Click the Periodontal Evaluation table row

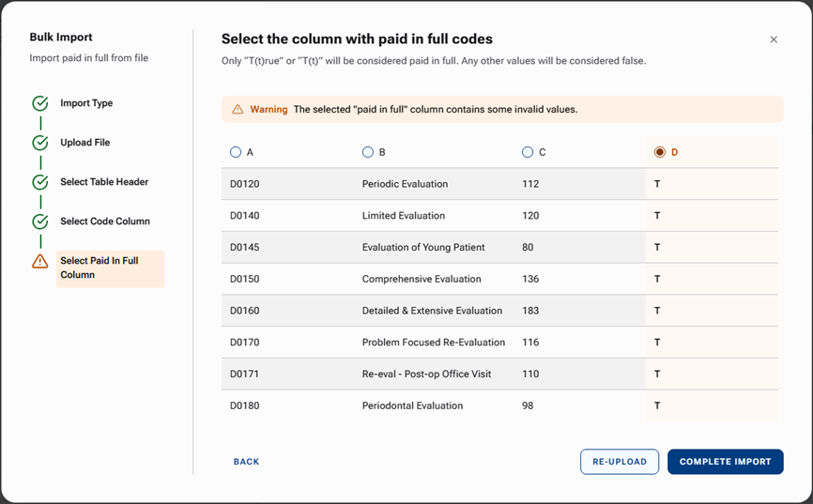point(412,405)
